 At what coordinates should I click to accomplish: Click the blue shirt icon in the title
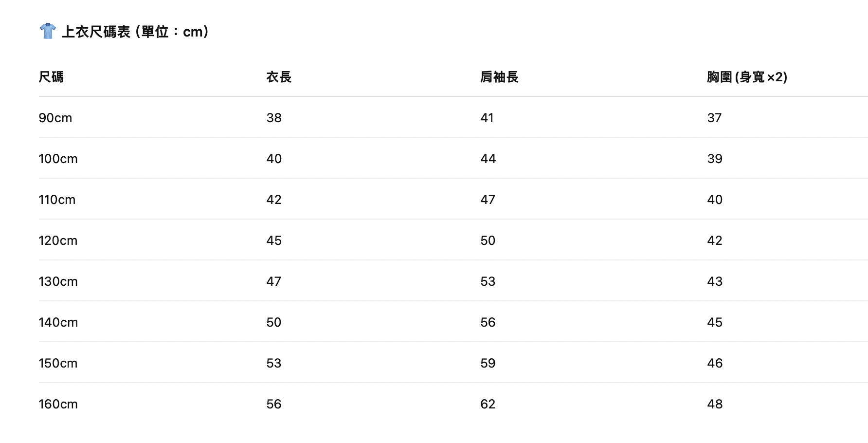click(48, 31)
